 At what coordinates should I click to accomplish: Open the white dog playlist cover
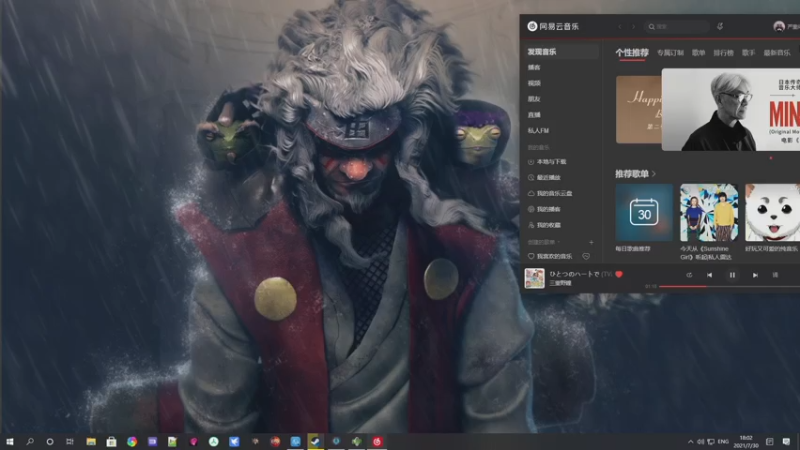coord(772,212)
